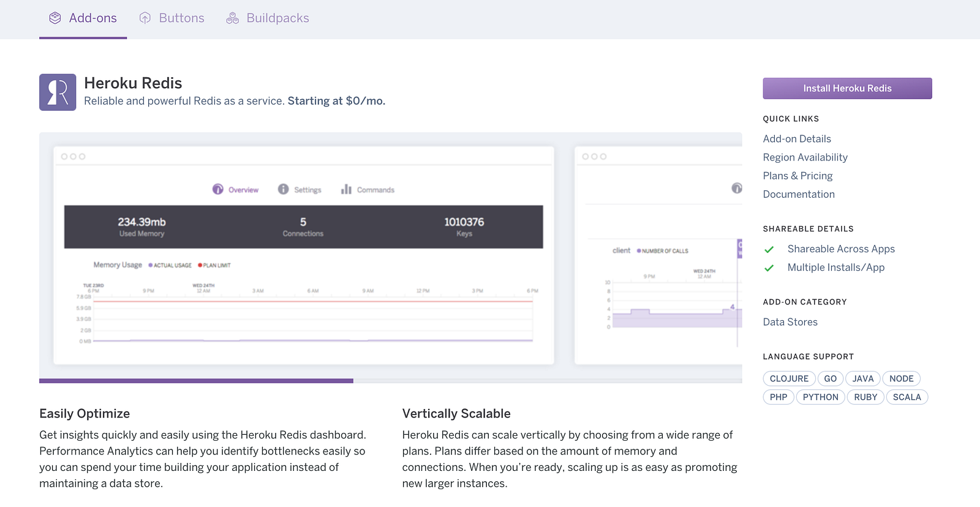Screen dimensions: 980x507
Task: Click the Settings info icon in screenshot
Action: pyautogui.click(x=283, y=189)
